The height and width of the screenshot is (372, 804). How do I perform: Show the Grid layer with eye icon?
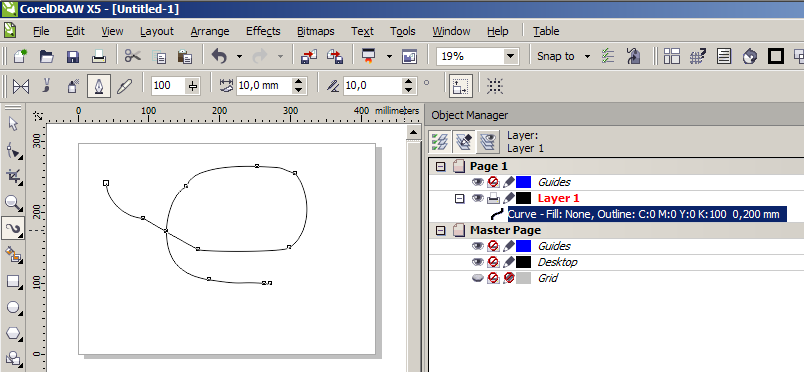(x=478, y=278)
